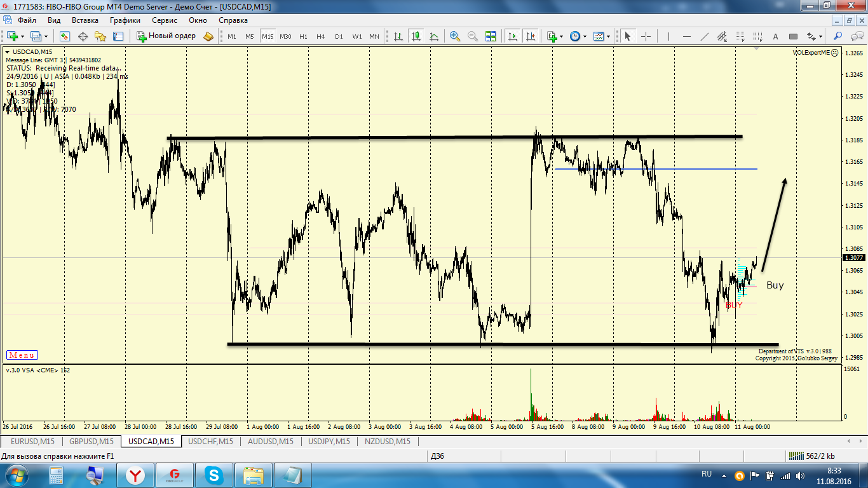
Task: Open the Data Window crosshair-target icon
Action: [83, 36]
